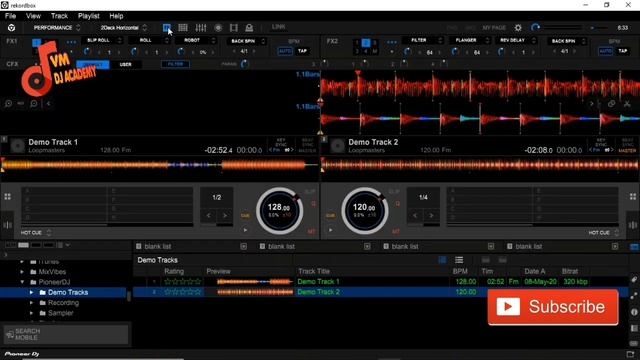This screenshot has height=360, width=640.
Task: Click the rekordbox logo icon in toolbar
Action: tap(11, 28)
